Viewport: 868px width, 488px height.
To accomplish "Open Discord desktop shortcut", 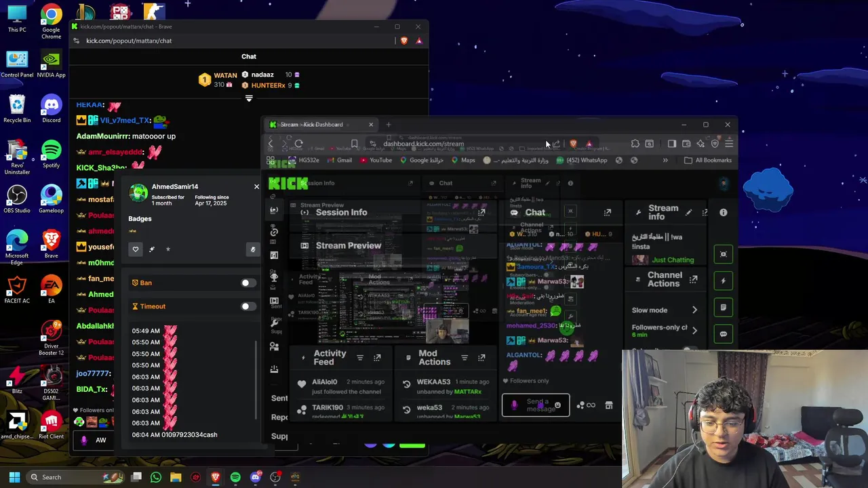I will [51, 109].
